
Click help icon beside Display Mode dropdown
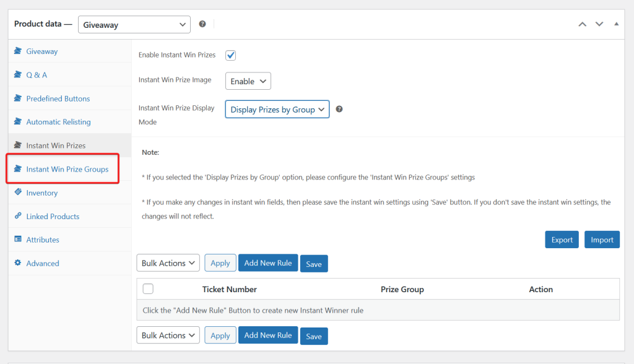click(339, 110)
